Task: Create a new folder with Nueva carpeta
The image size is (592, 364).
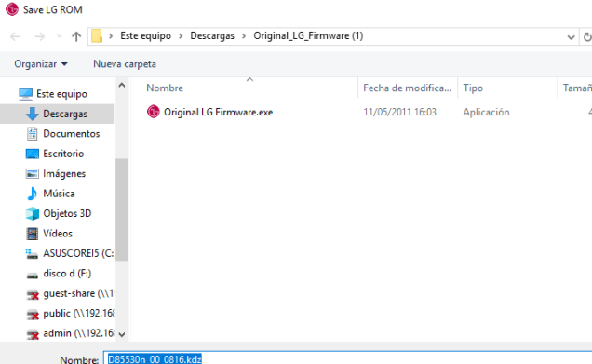Action: pos(125,64)
